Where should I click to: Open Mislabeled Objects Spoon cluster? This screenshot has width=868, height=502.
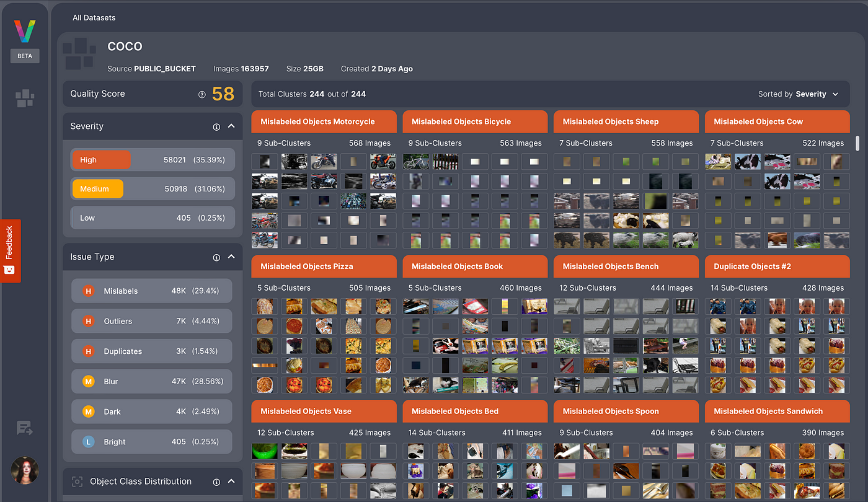tap(626, 412)
